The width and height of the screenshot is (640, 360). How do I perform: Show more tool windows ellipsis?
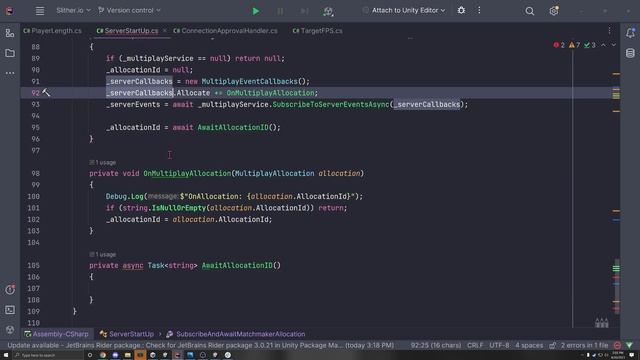10,73
